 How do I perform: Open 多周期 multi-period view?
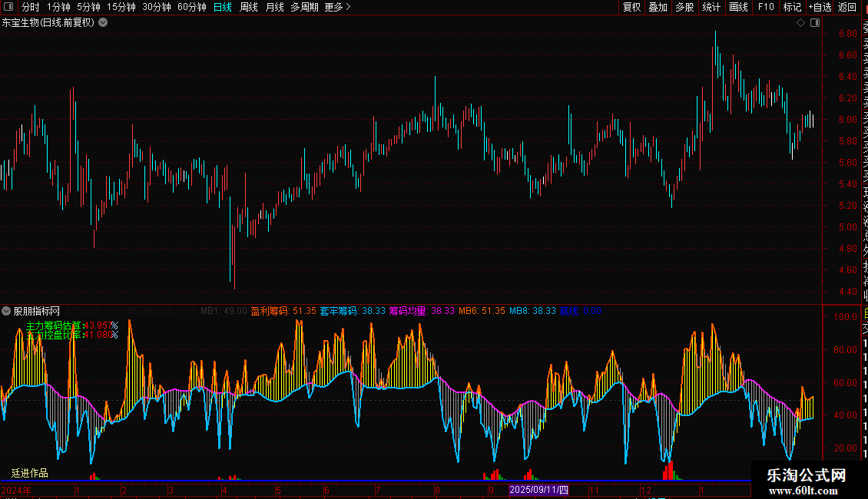coord(304,7)
